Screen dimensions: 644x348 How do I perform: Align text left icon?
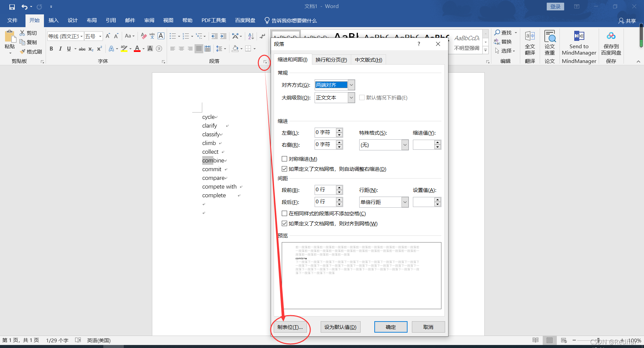click(x=173, y=49)
